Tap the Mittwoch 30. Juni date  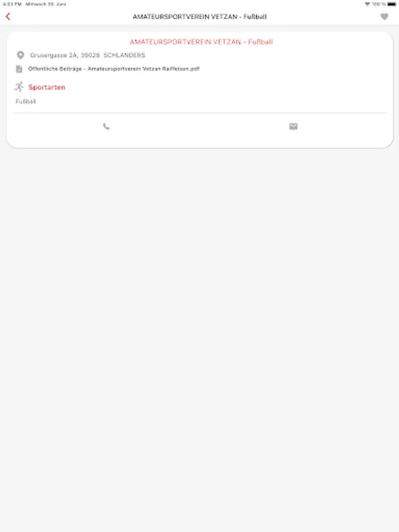(x=46, y=4)
